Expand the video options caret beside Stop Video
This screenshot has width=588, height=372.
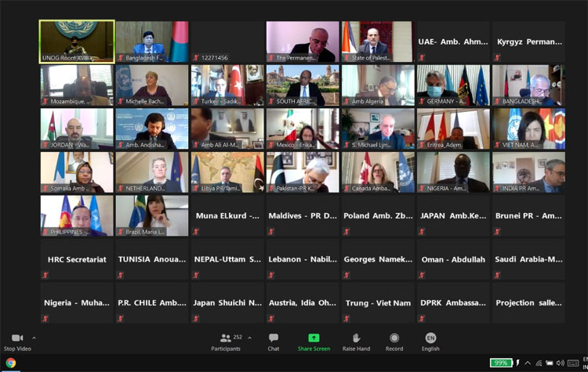point(34,338)
